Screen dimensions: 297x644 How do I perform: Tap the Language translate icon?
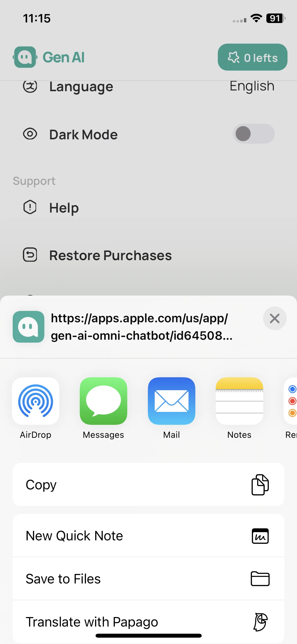[x=30, y=86]
